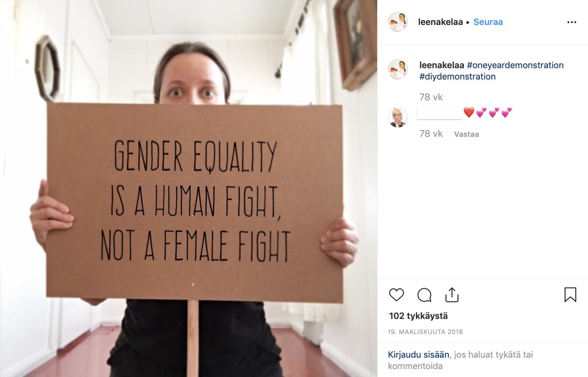Screen dimensions: 588x377
Task: Click the profile avatar in the post header
Action: click(x=398, y=22)
